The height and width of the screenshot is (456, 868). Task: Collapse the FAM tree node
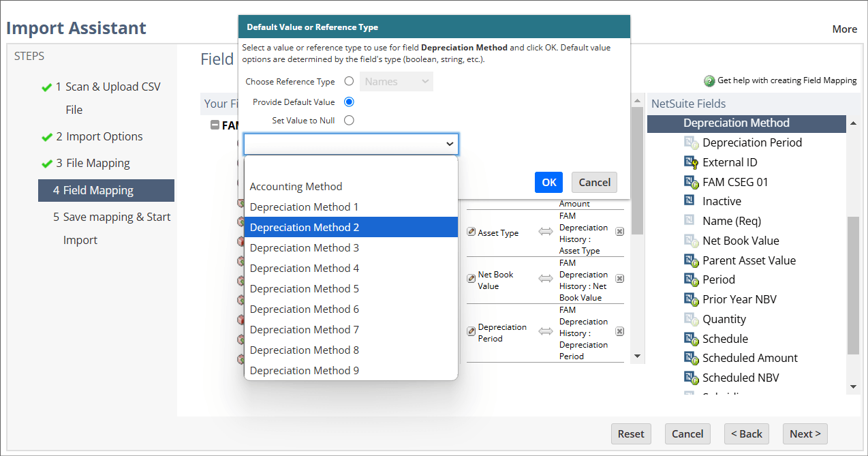(x=215, y=125)
